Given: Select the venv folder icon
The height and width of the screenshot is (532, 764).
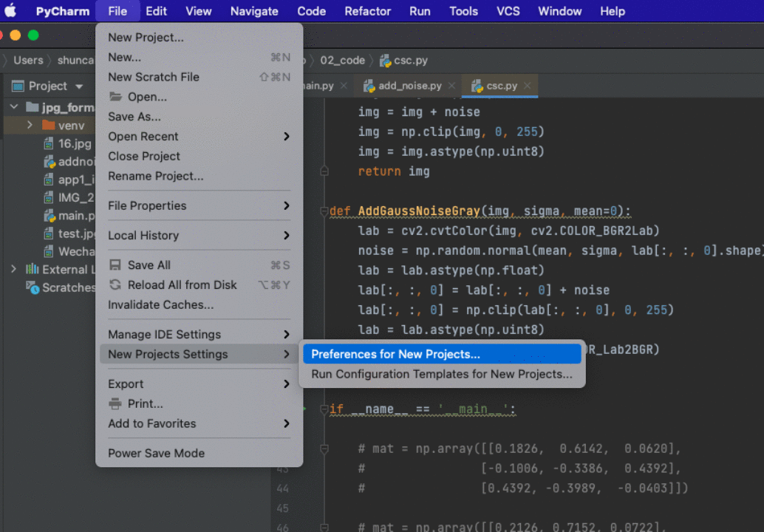Looking at the screenshot, I should 48,125.
